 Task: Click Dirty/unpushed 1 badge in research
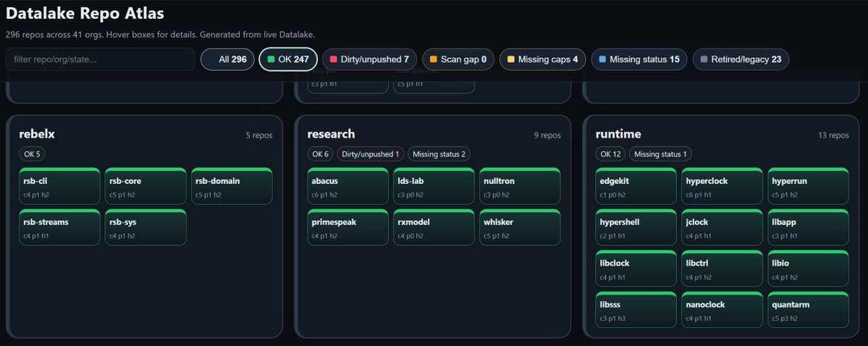[371, 154]
